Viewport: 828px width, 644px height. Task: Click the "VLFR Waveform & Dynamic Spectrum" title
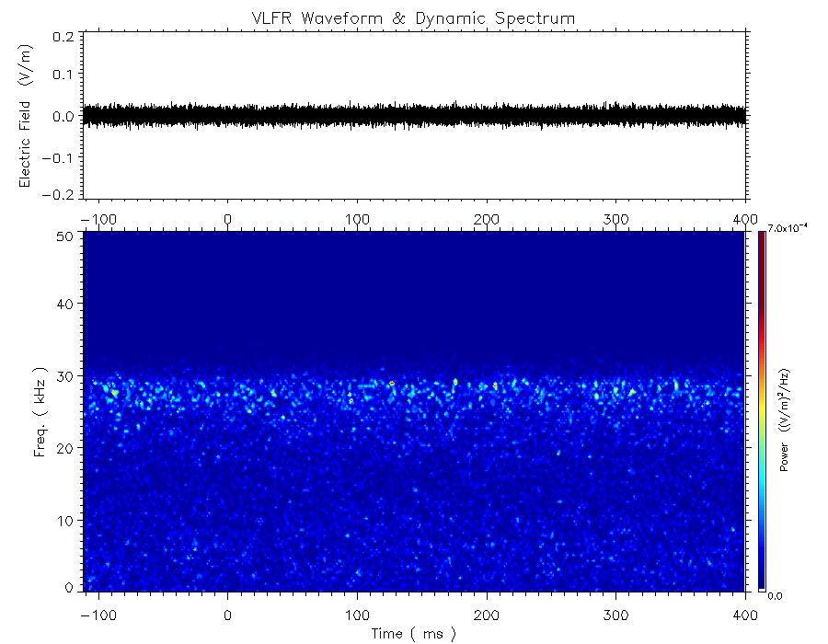[414, 17]
